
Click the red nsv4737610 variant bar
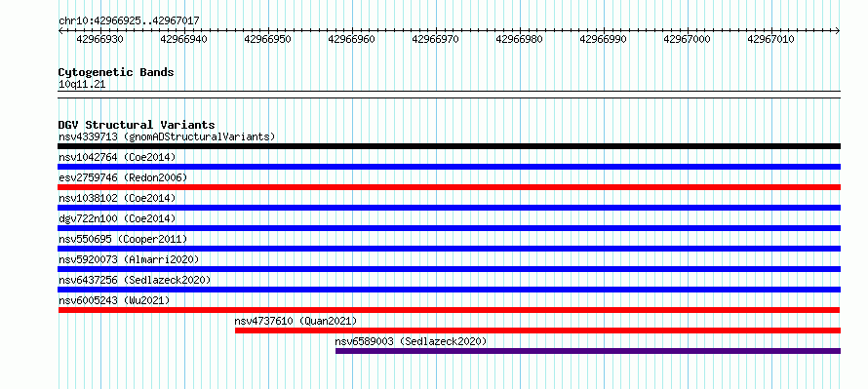(x=538, y=331)
